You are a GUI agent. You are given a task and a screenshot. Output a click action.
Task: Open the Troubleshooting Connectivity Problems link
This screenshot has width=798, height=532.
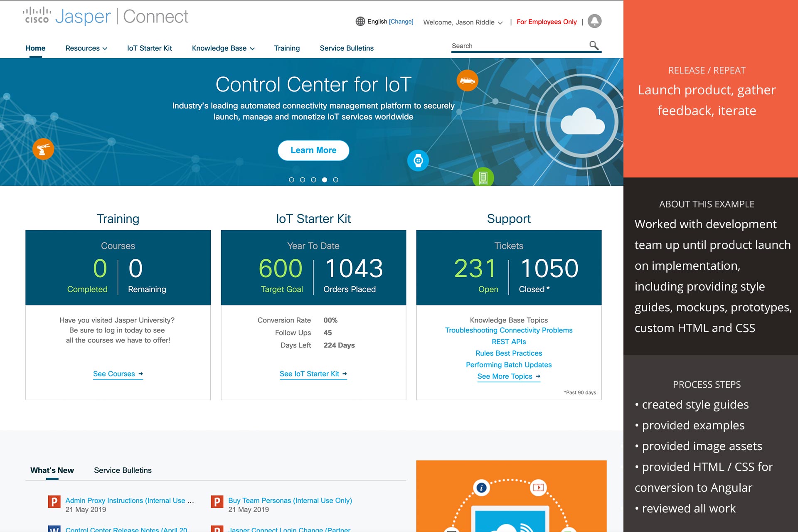coord(509,330)
